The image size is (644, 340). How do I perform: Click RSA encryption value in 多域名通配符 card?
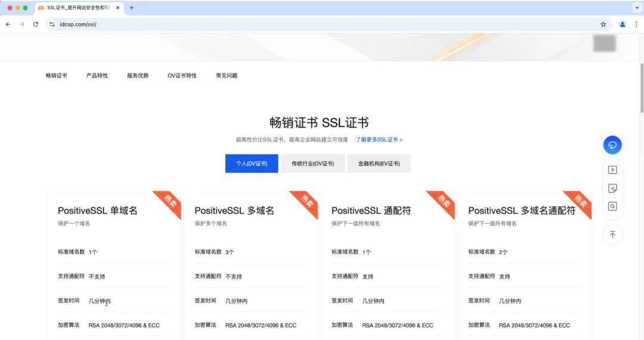534,325
